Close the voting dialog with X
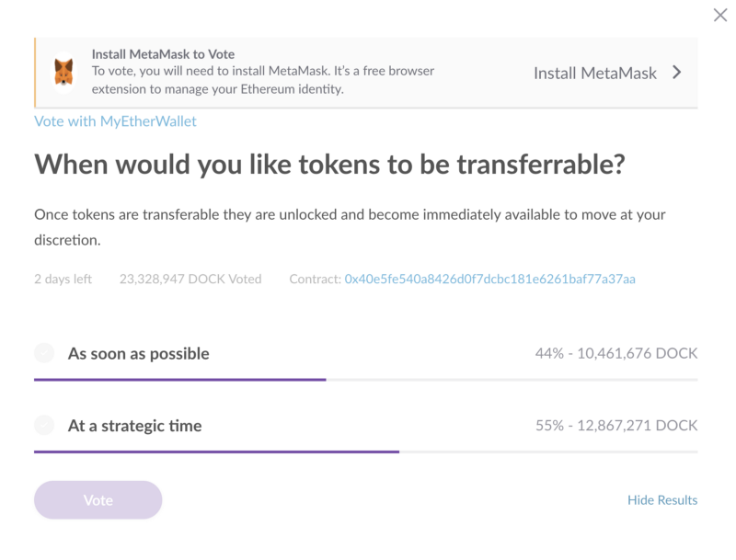This screenshot has width=736, height=560. pyautogui.click(x=720, y=15)
